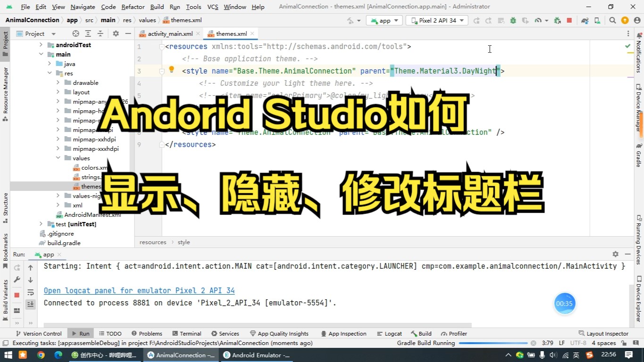Switch to the activity_main.xml editor tab

coord(170,34)
